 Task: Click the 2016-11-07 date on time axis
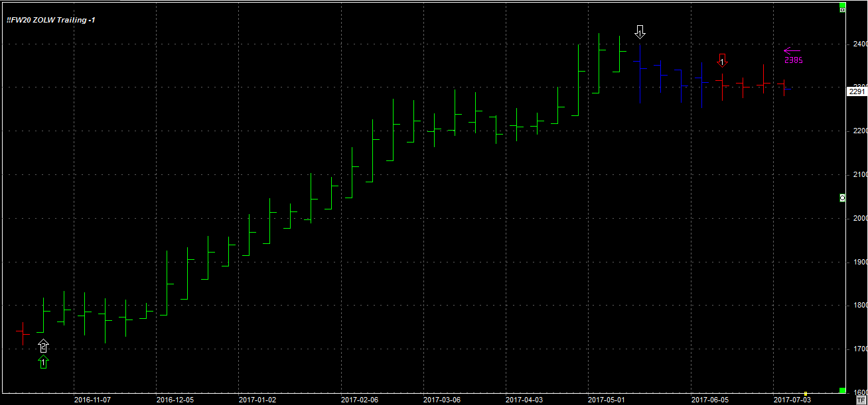92,400
